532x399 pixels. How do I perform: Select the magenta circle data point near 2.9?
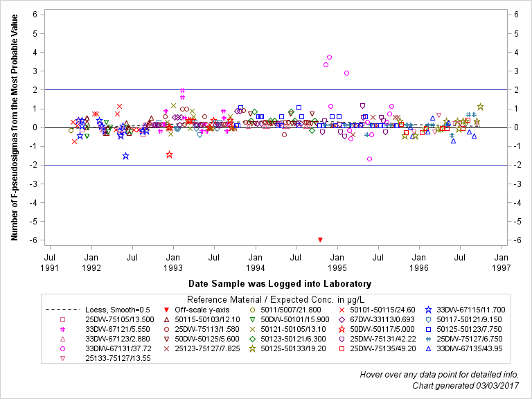(347, 73)
